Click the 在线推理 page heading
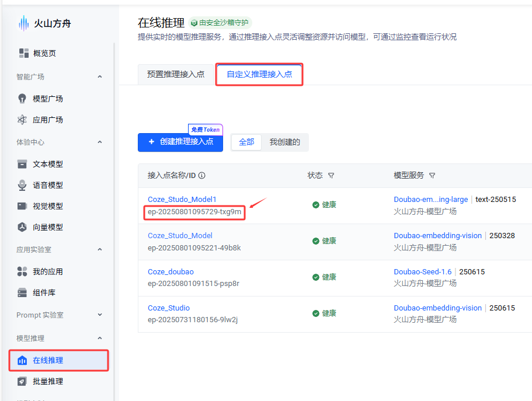 (161, 23)
